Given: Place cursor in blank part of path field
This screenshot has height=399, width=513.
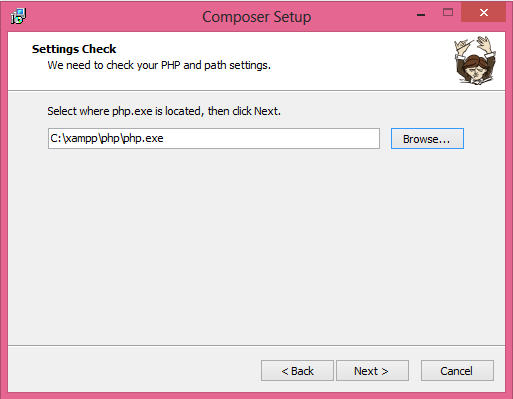Looking at the screenshot, I should point(272,138).
